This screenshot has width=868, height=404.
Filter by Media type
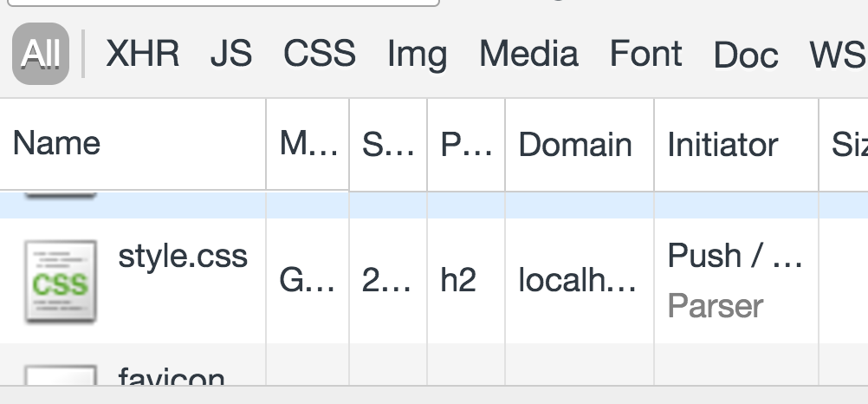pyautogui.click(x=528, y=54)
